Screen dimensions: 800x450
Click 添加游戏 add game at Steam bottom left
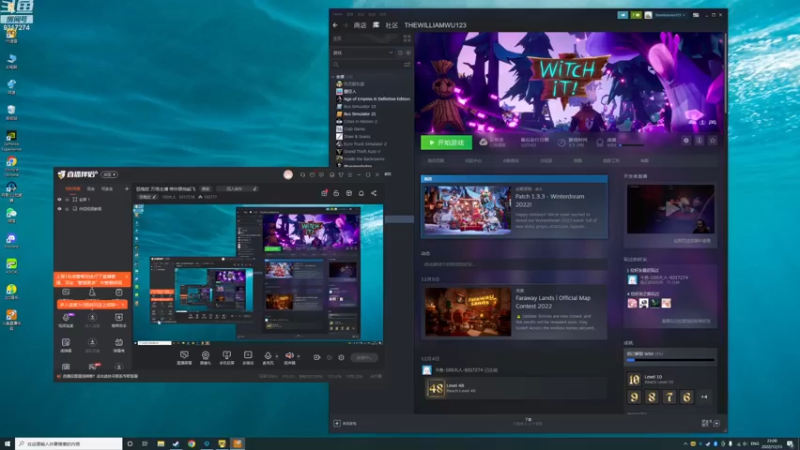click(345, 423)
